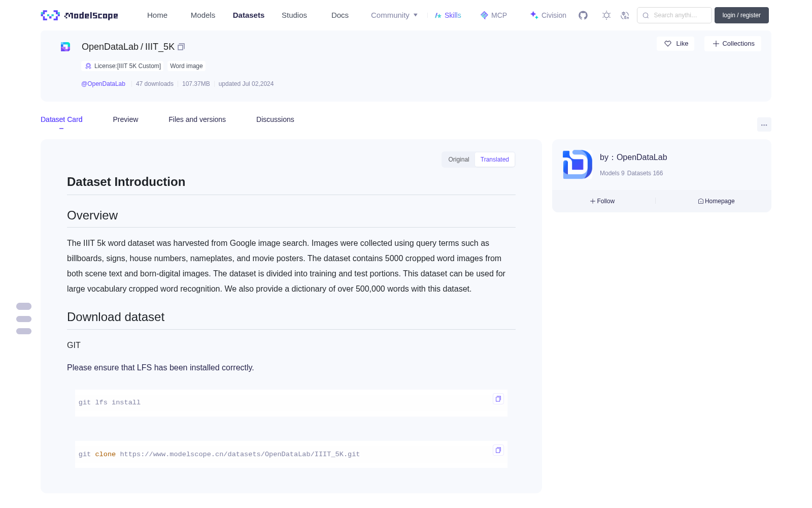812x508 pixels.
Task: Open the MCP navigation item
Action: pos(494,15)
